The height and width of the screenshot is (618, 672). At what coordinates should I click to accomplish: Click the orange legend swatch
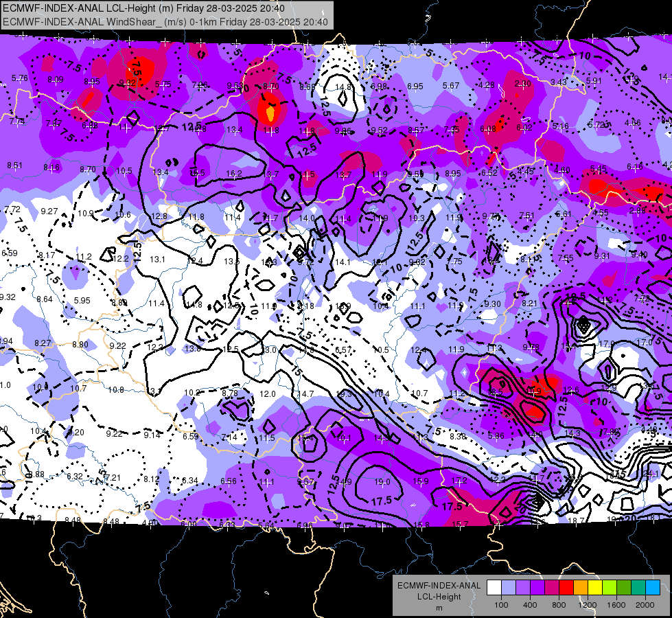point(580,588)
